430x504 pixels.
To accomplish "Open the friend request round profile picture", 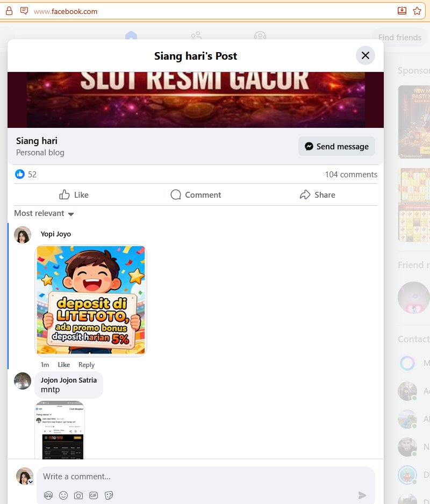I will click(414, 298).
